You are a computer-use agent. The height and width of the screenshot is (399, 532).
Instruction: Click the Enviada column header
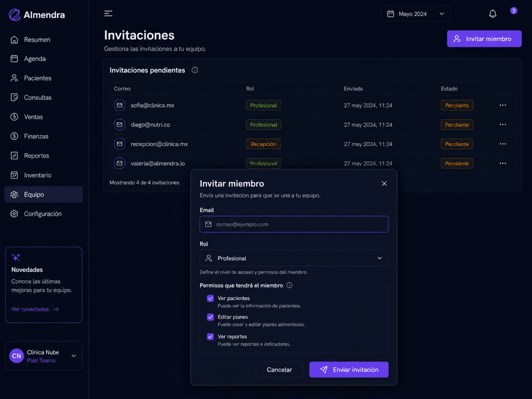coord(353,88)
